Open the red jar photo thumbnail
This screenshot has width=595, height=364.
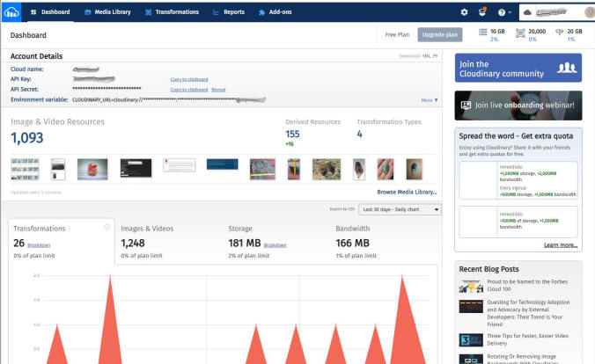[92, 169]
